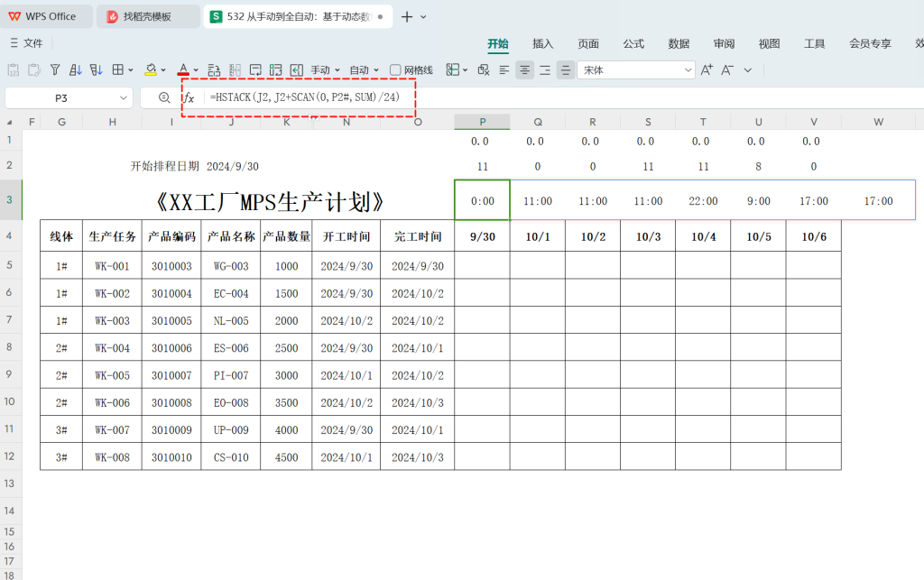Click the fx insert function icon

point(189,97)
